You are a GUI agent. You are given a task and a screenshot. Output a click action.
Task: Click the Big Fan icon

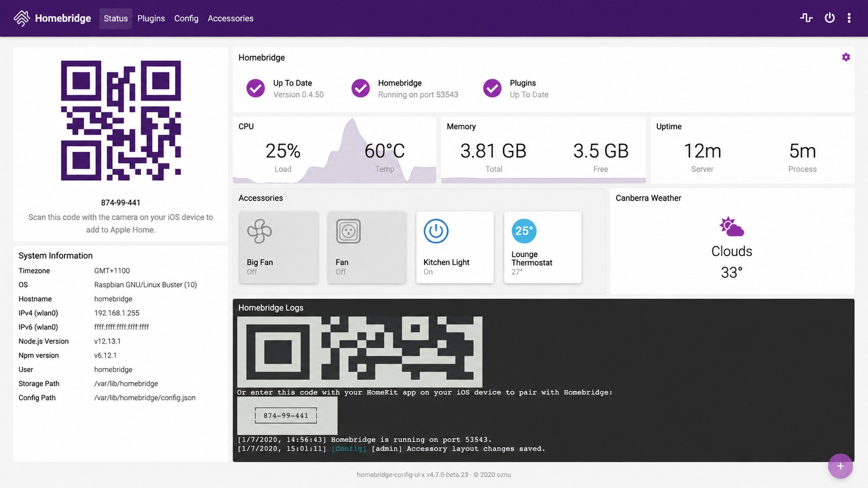(259, 231)
